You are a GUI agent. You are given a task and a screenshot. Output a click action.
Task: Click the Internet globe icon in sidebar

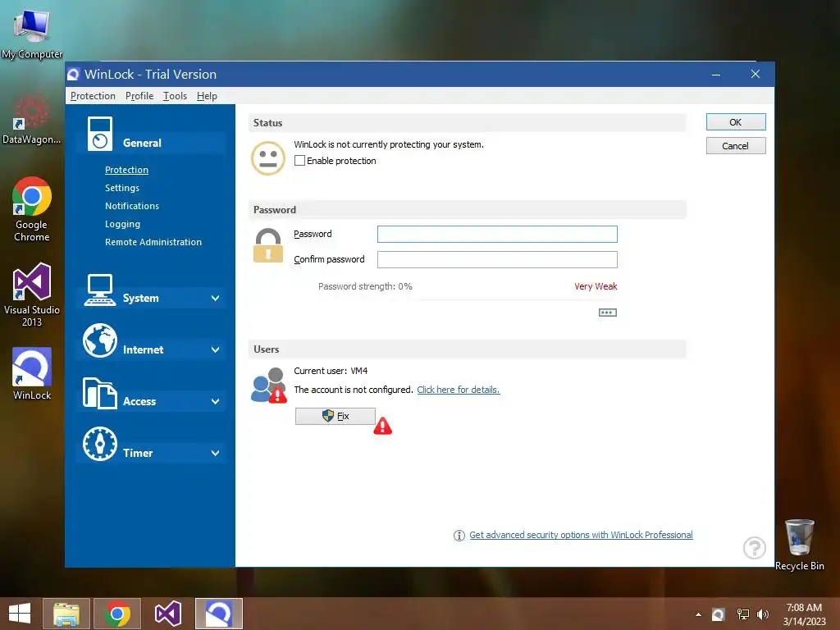[x=99, y=340]
